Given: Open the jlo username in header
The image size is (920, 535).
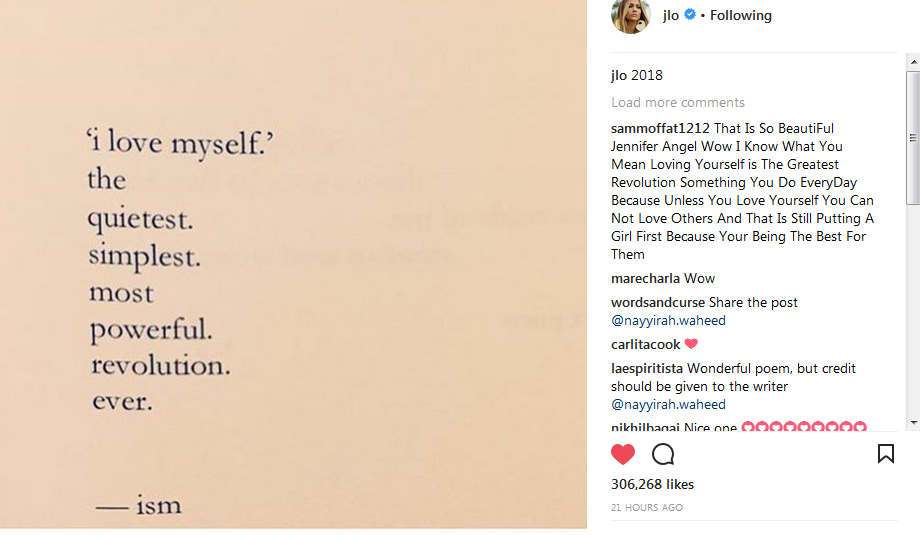Looking at the screenshot, I should [x=671, y=15].
